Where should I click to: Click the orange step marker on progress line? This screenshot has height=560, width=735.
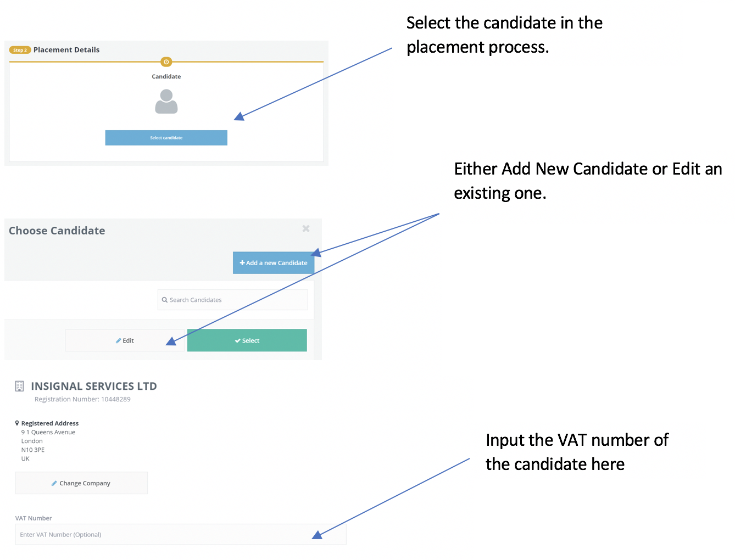click(166, 62)
